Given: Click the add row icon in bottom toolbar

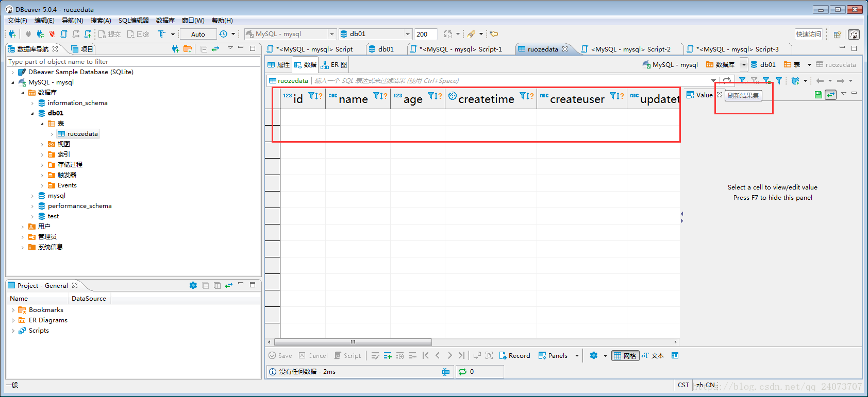Looking at the screenshot, I should (388, 356).
